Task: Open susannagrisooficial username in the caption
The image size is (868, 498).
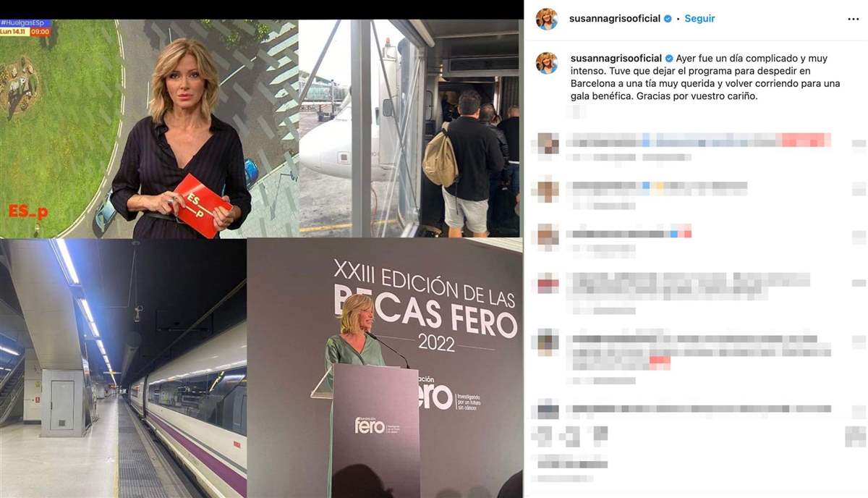Action: (616, 58)
